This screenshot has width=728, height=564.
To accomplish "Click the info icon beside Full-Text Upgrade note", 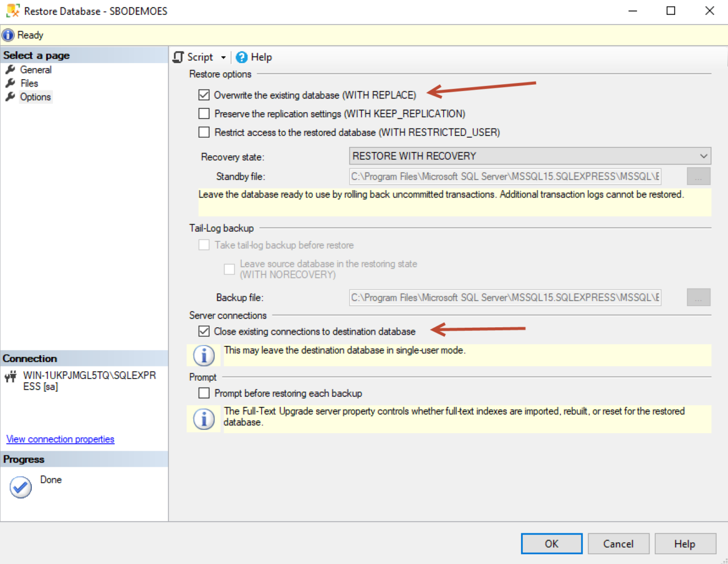I will coord(203,418).
